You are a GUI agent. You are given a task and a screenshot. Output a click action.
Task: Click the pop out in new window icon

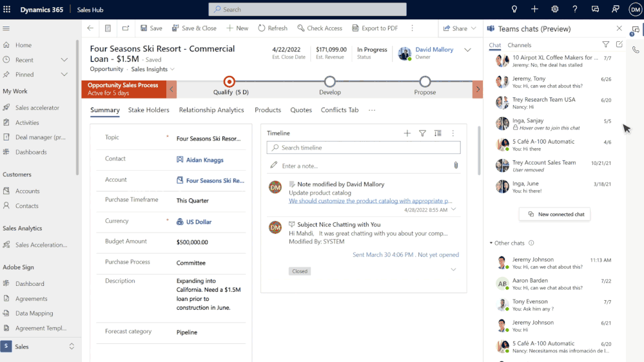pos(126,28)
